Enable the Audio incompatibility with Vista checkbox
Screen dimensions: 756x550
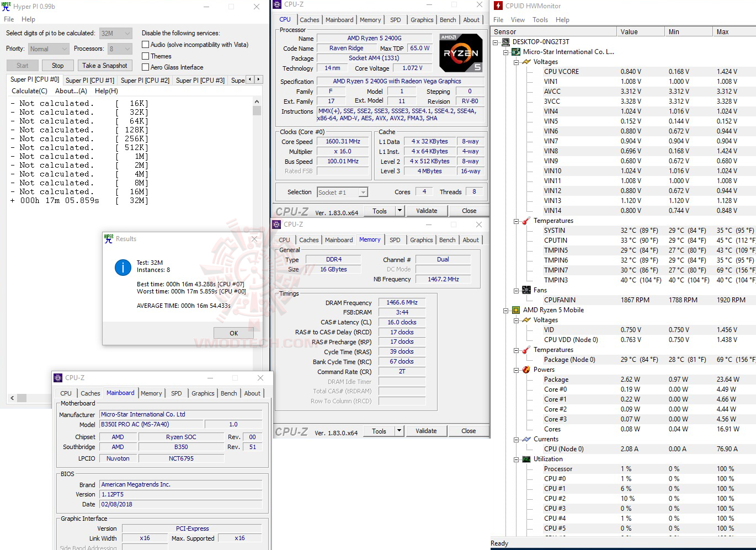[146, 45]
